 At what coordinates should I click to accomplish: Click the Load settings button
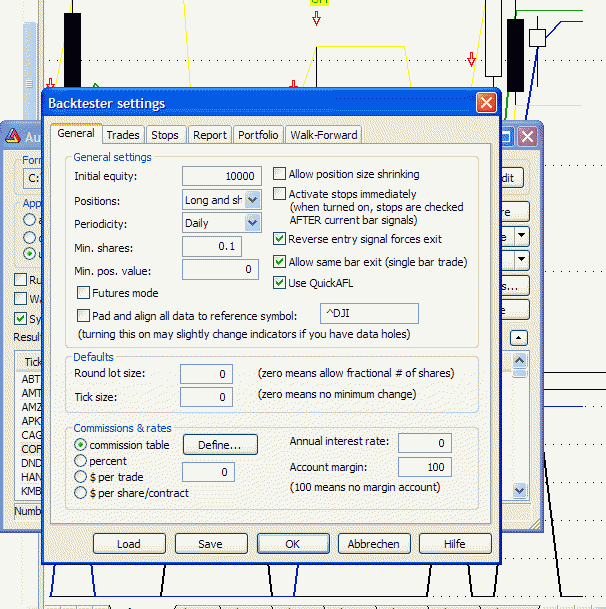click(x=129, y=544)
